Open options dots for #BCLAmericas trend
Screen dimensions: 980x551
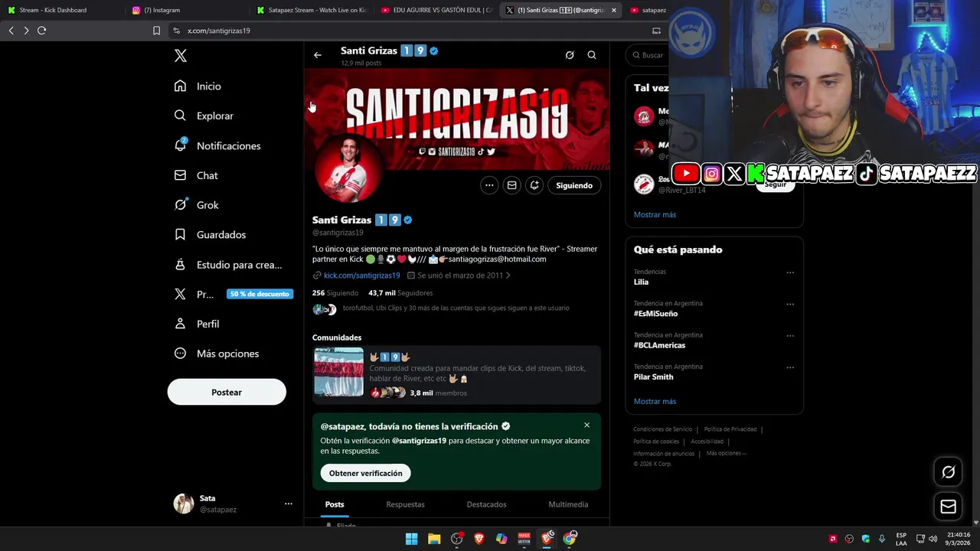tap(790, 335)
